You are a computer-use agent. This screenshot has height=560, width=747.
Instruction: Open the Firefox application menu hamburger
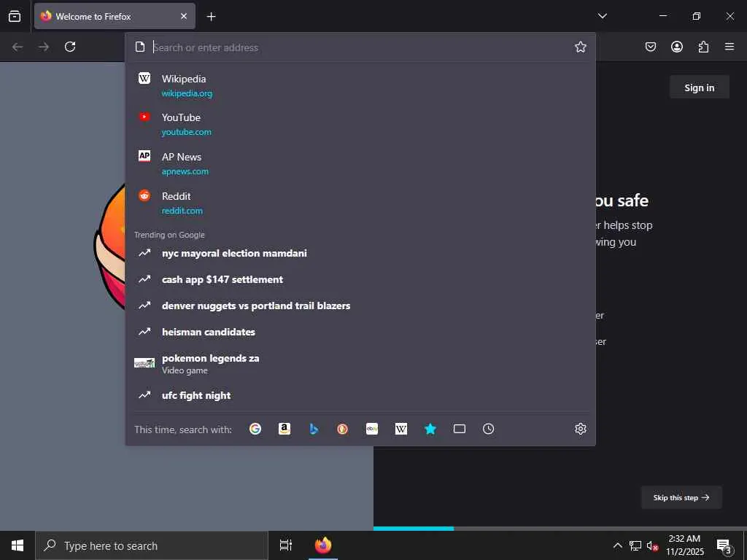point(729,47)
